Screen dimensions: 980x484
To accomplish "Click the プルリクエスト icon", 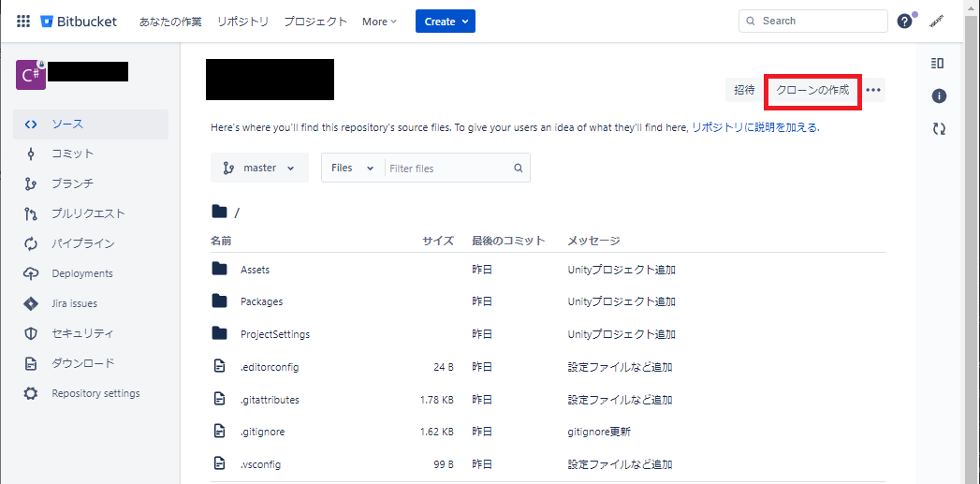I will click(31, 214).
